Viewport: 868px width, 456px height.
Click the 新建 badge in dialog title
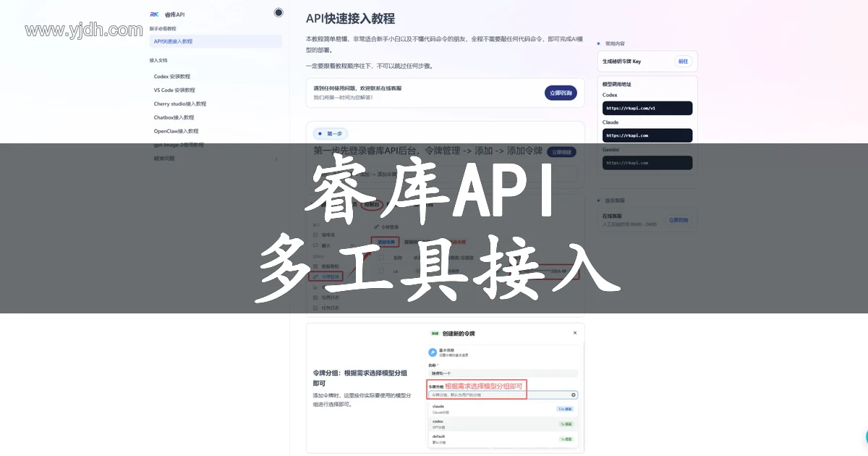(x=435, y=334)
